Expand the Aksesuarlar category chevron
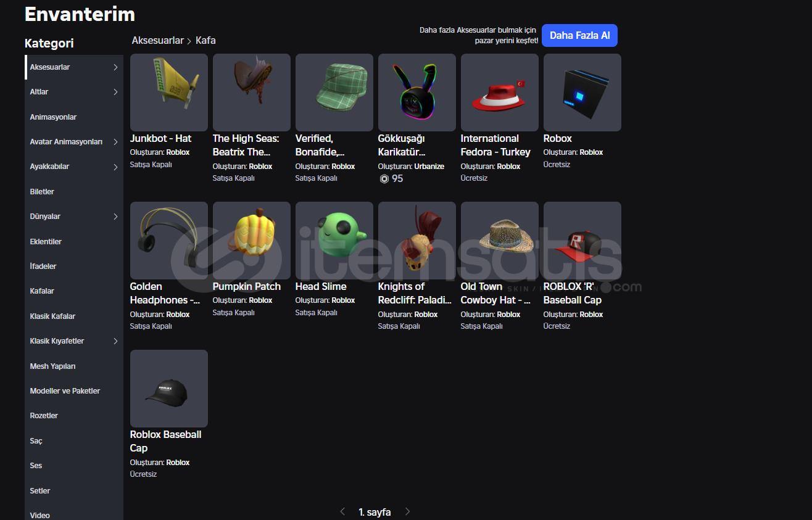812x520 pixels. pyautogui.click(x=115, y=67)
